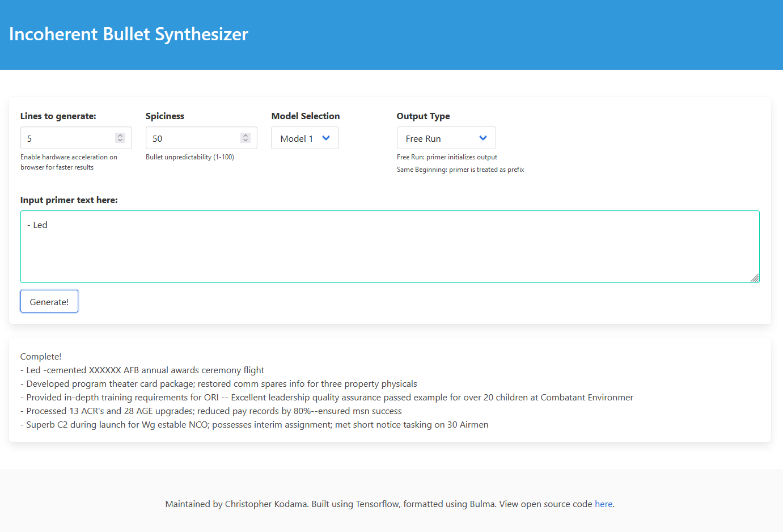Image resolution: width=783 pixels, height=532 pixels.
Task: Increase the Lines to generate value
Action: point(120,136)
